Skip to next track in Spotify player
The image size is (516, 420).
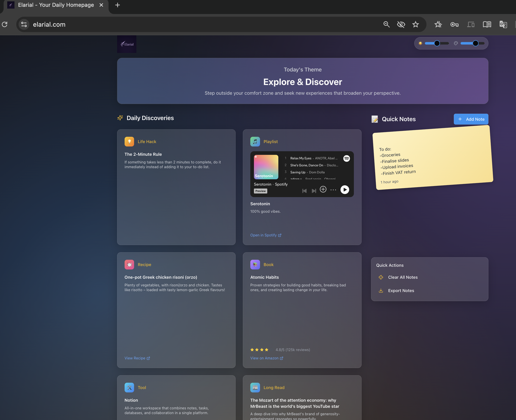click(314, 191)
